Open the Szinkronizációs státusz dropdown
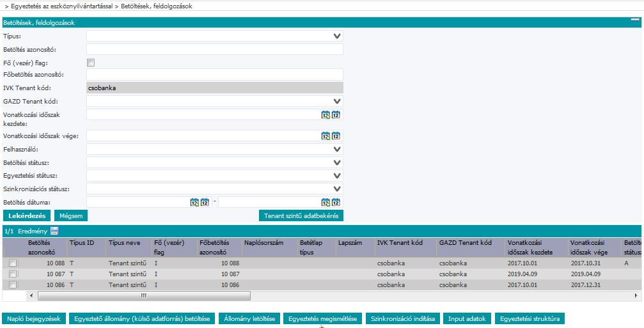This screenshot has width=644, height=328. (337, 189)
